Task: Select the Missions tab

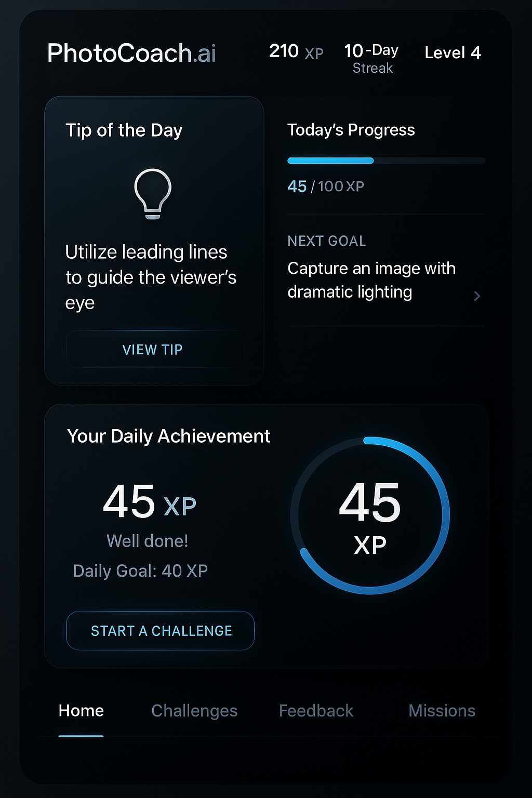Action: coord(442,711)
